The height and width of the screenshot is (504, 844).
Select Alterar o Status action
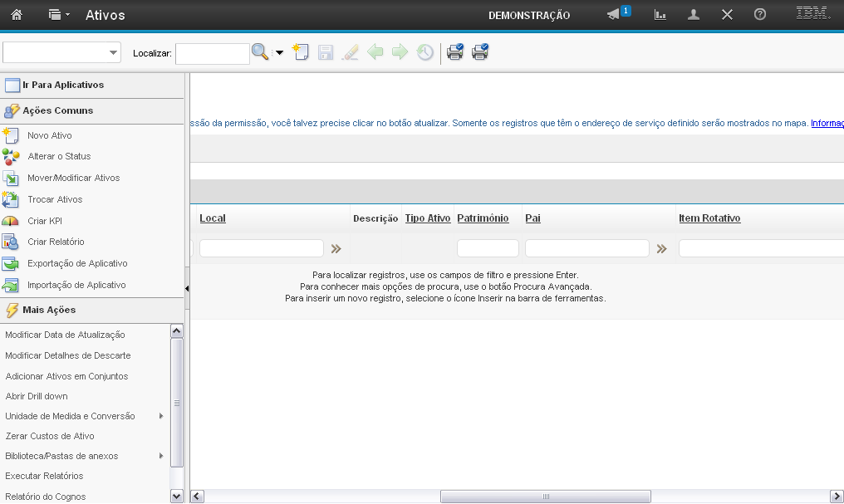pyautogui.click(x=59, y=156)
